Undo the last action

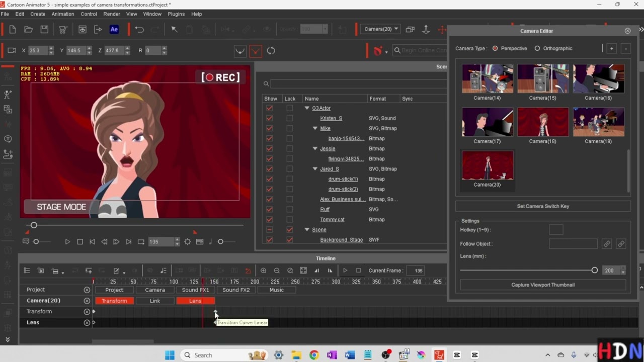click(139, 30)
